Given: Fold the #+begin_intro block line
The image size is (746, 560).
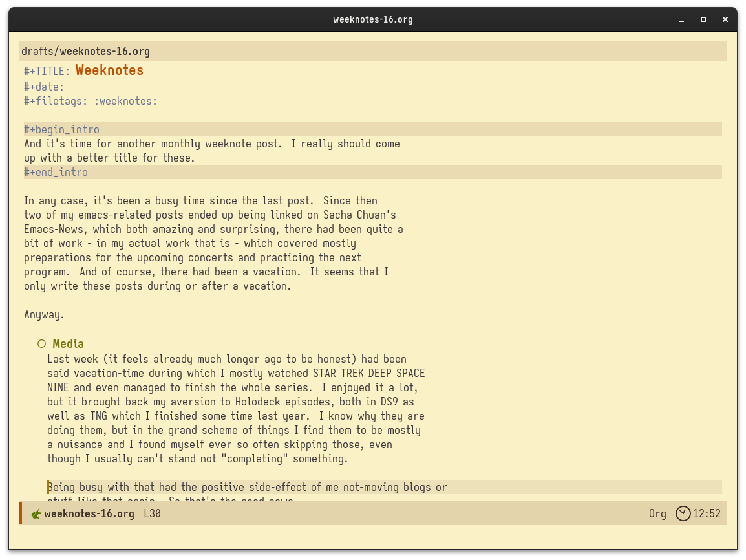Looking at the screenshot, I should [x=61, y=129].
